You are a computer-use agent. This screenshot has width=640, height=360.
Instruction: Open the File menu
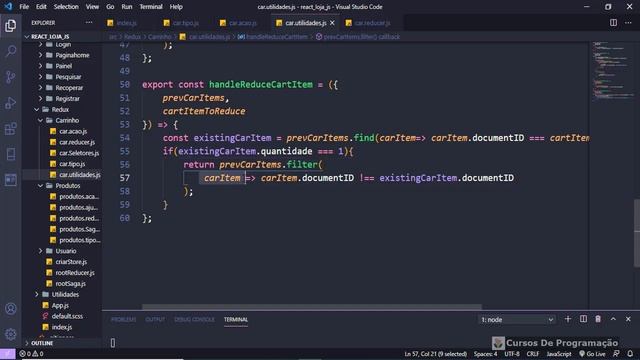[24, 7]
